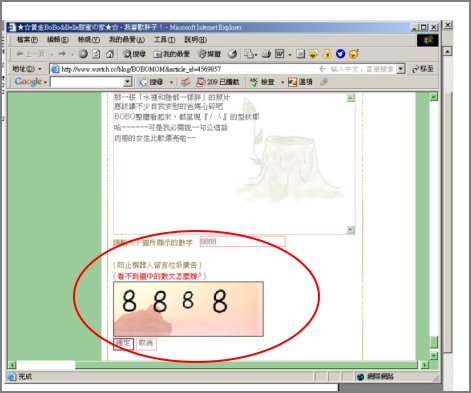This screenshot has height=393, width=471.
Task: Open the Favorites (我的最愛) menu
Action: (x=127, y=40)
